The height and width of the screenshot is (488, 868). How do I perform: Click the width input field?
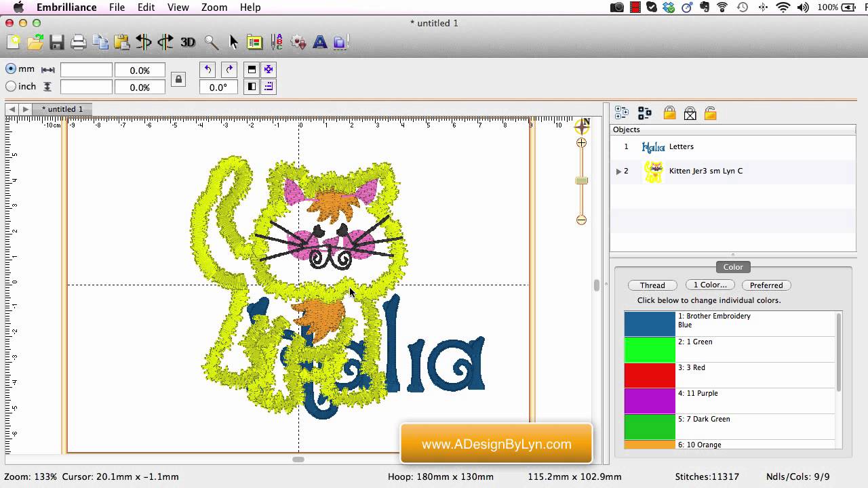[x=86, y=70]
